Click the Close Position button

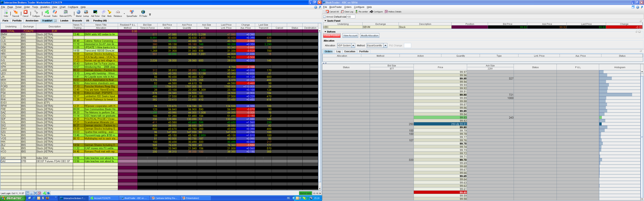332,35
